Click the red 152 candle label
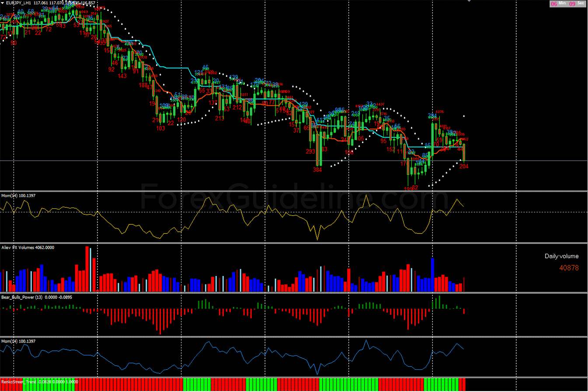The image size is (588, 392). pos(391,149)
